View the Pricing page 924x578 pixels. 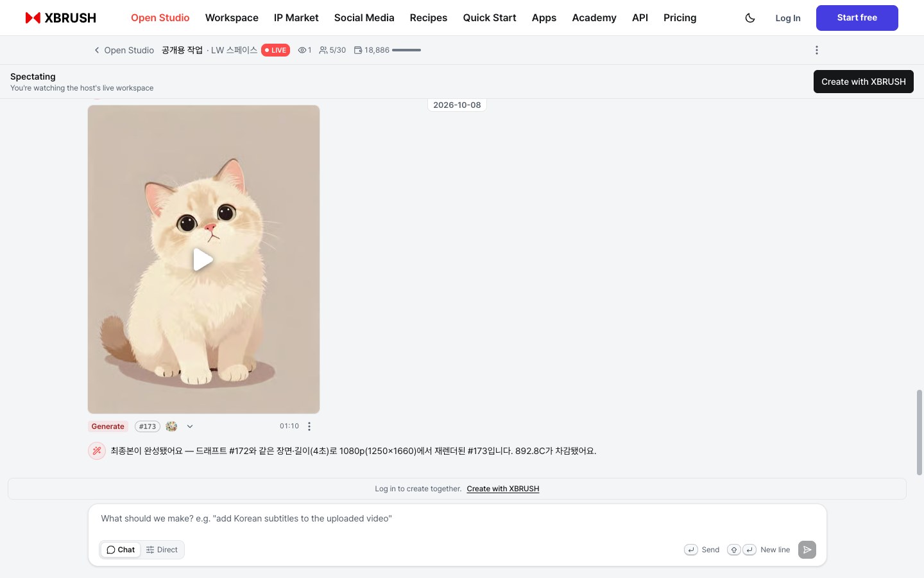click(680, 18)
